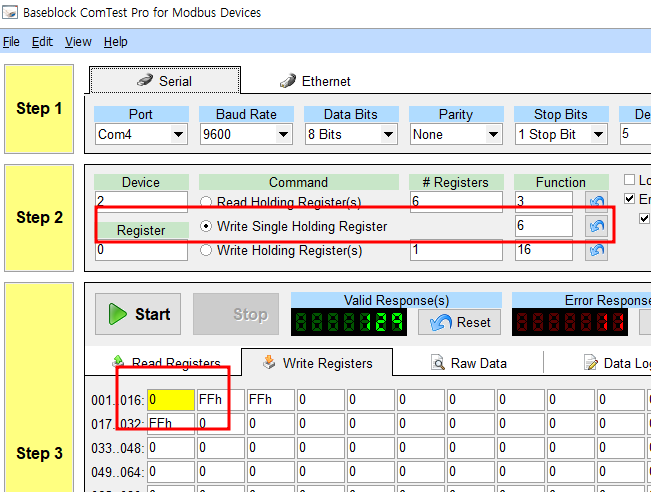The height and width of the screenshot is (492, 651).
Task: Click the Read Registers tab upload-arrow icon
Action: (x=118, y=361)
